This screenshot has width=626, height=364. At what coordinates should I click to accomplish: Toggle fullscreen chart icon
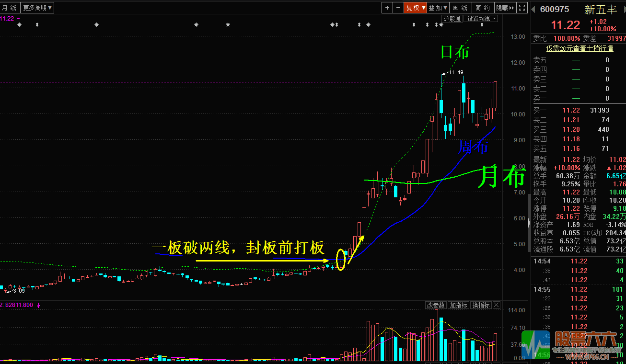point(521,8)
